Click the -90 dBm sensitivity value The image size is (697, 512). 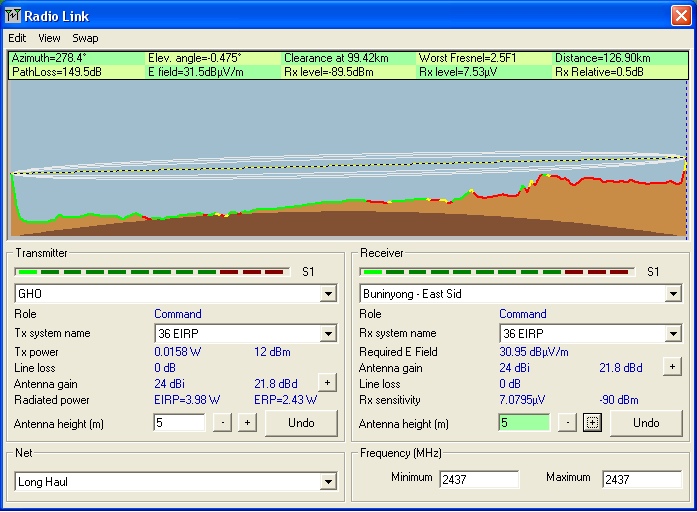(x=619, y=400)
